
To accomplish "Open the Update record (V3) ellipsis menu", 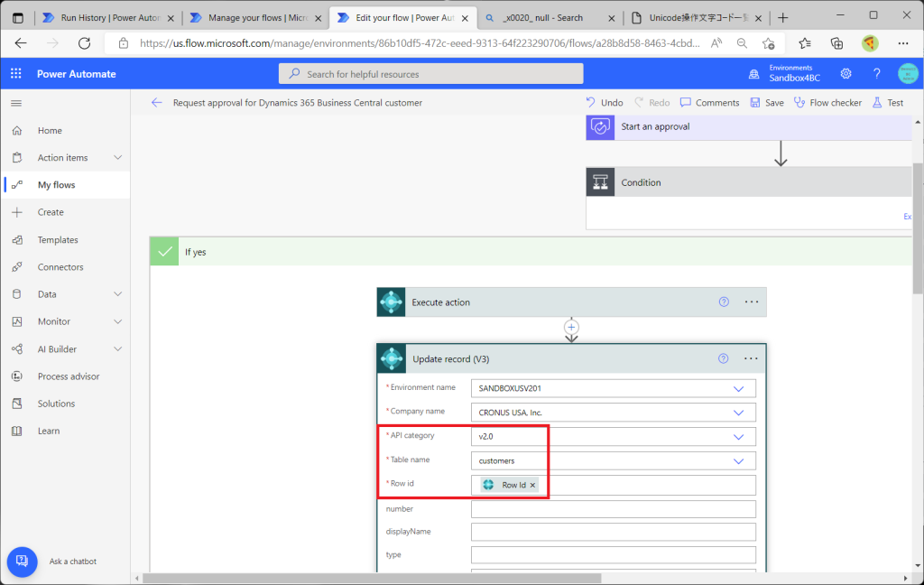I will point(751,358).
